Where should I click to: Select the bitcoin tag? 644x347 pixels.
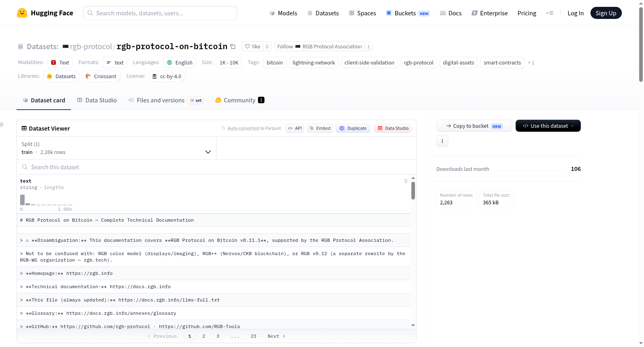275,62
